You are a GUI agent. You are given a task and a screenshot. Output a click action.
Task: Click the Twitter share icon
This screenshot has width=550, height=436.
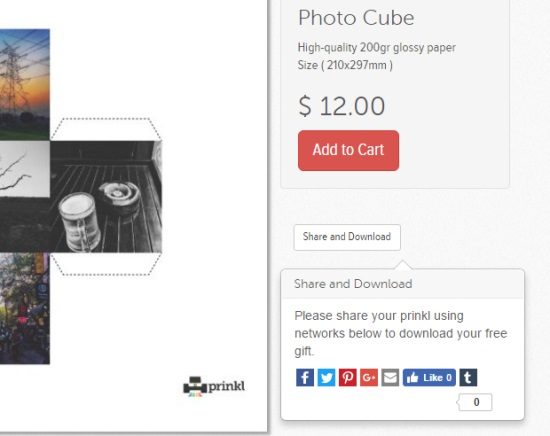[x=326, y=377]
